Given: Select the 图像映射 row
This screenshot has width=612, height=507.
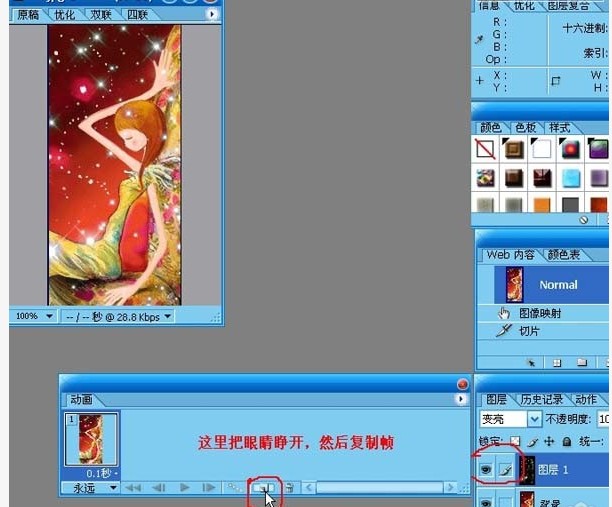Looking at the screenshot, I should (543, 313).
